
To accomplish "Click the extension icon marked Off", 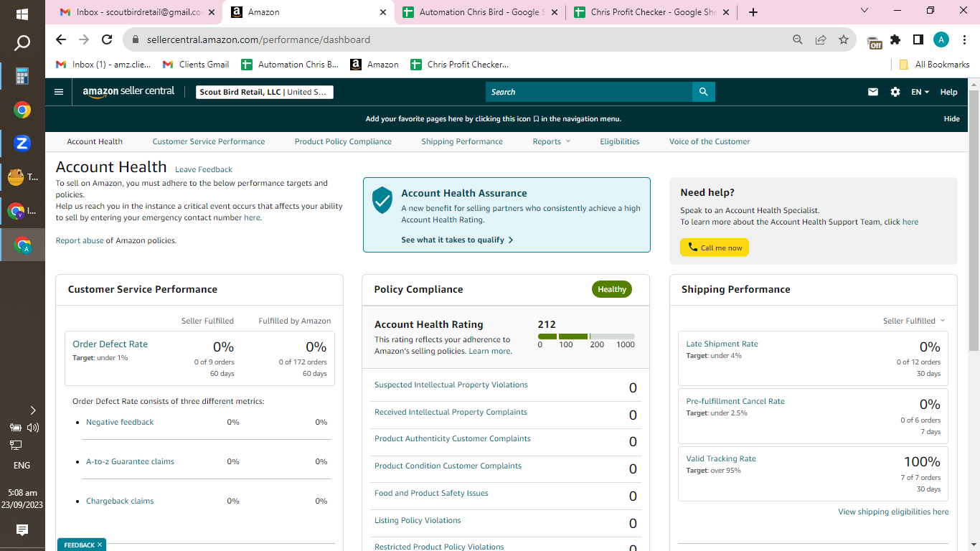I will pos(874,42).
